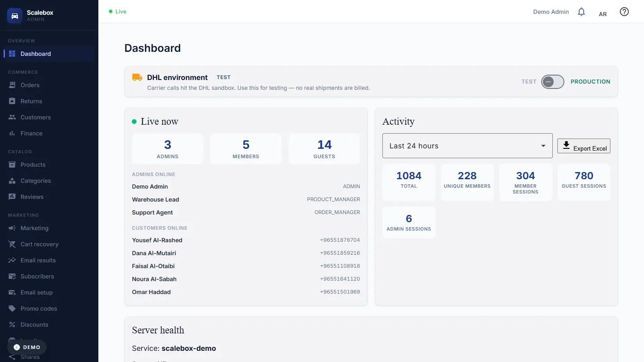644x362 pixels.
Task: Click the Customers people icon
Action: coord(12,117)
